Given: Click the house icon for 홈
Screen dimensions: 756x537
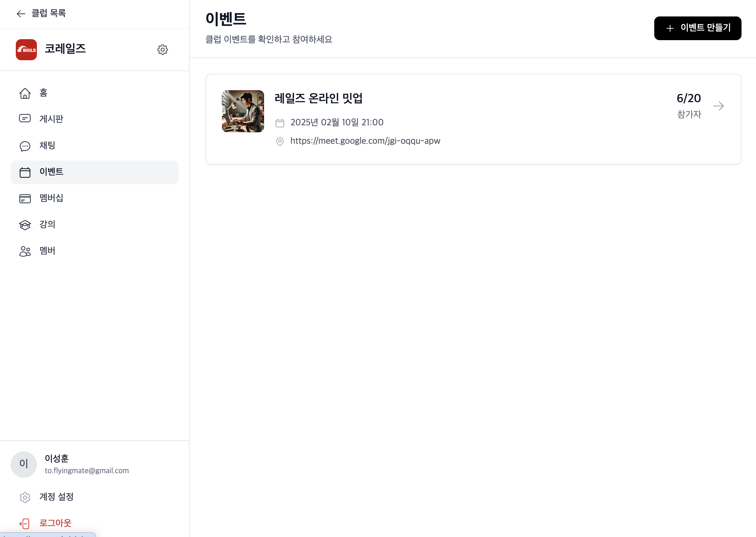Looking at the screenshot, I should (x=25, y=93).
